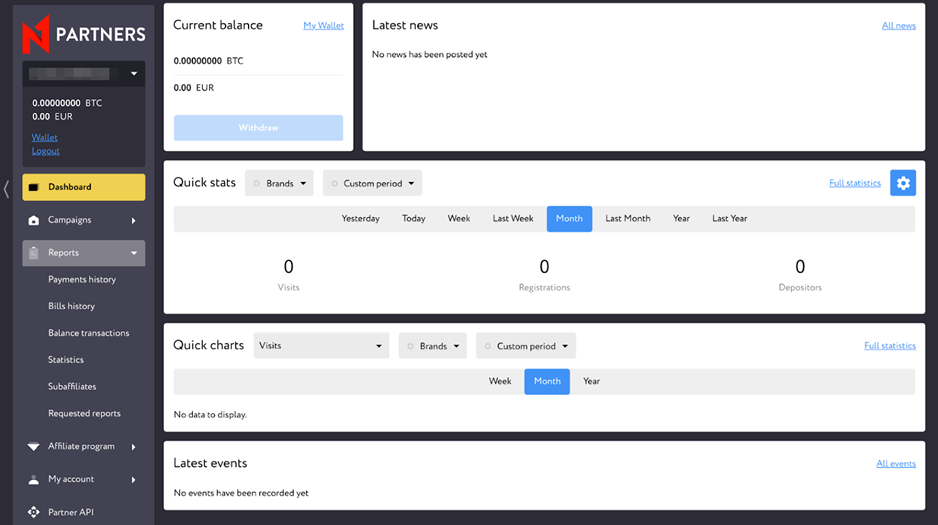Click the Dashboard icon in sidebar
938x525 pixels.
(34, 188)
